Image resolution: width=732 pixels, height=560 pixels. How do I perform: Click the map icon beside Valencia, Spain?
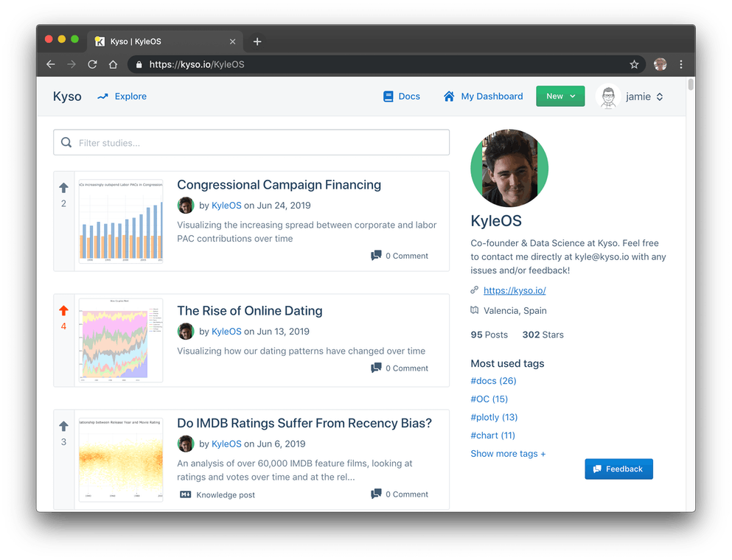474,310
